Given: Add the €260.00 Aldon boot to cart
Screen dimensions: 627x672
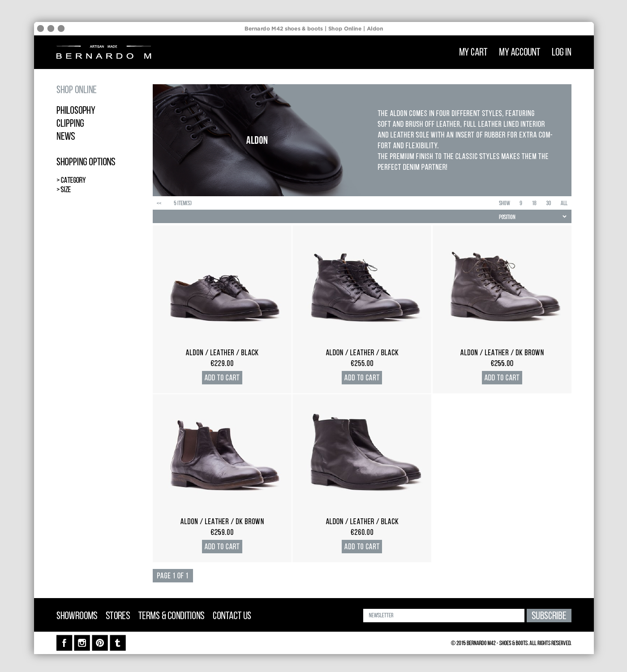Looking at the screenshot, I should [362, 547].
